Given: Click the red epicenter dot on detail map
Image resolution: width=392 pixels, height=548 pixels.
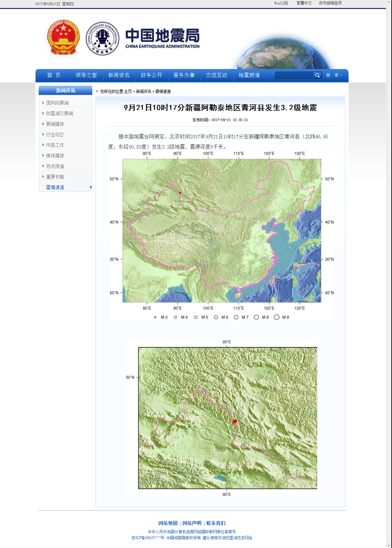Looking at the screenshot, I should click(234, 421).
